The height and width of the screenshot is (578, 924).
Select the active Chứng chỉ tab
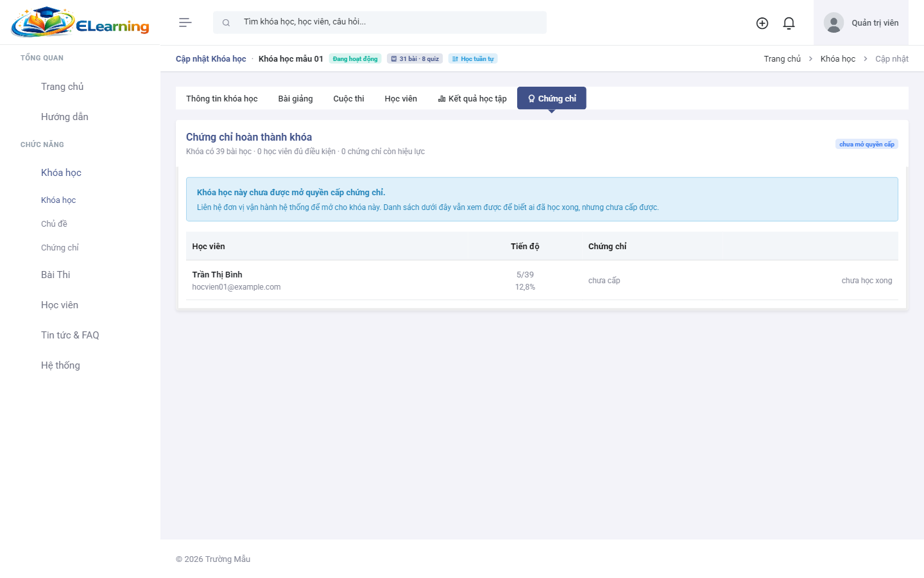[x=552, y=98]
